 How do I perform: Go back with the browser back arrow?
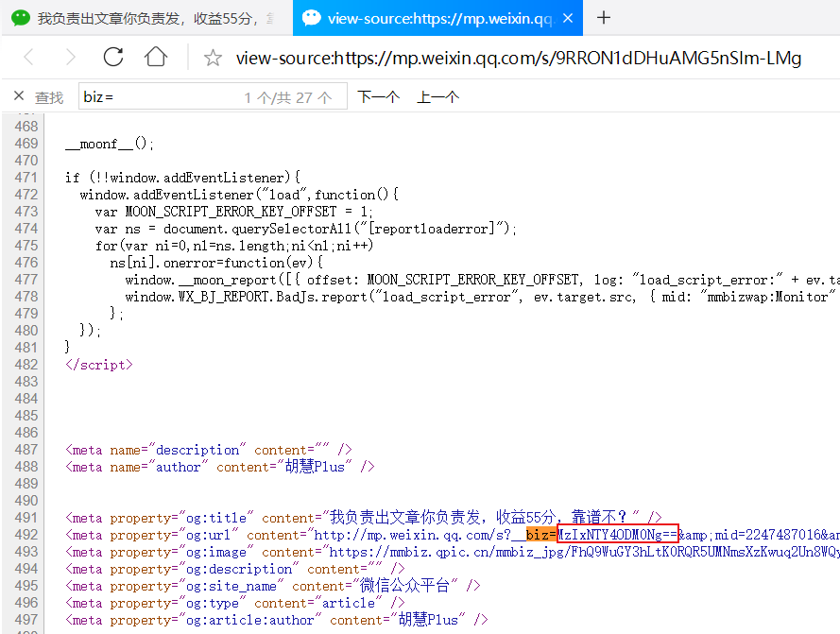coord(29,57)
